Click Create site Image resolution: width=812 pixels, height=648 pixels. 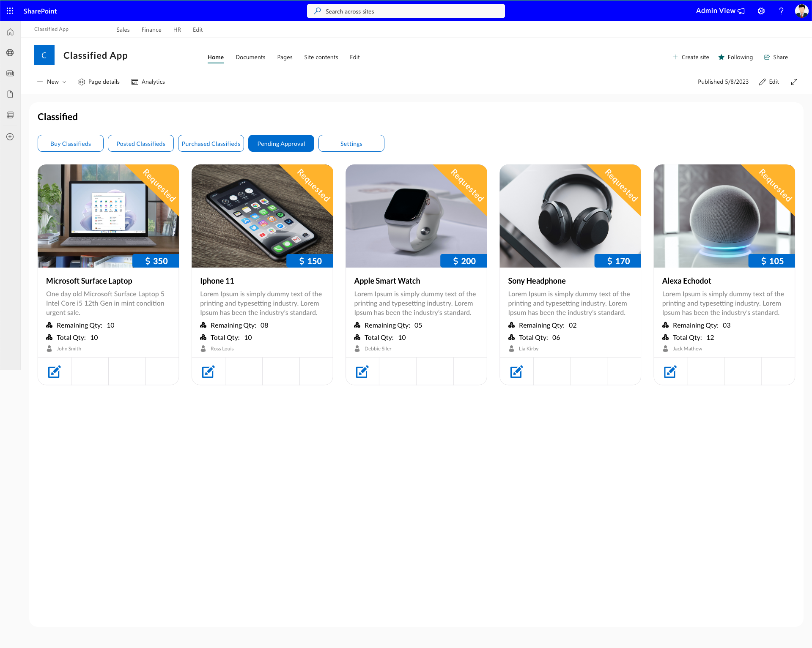[691, 57]
